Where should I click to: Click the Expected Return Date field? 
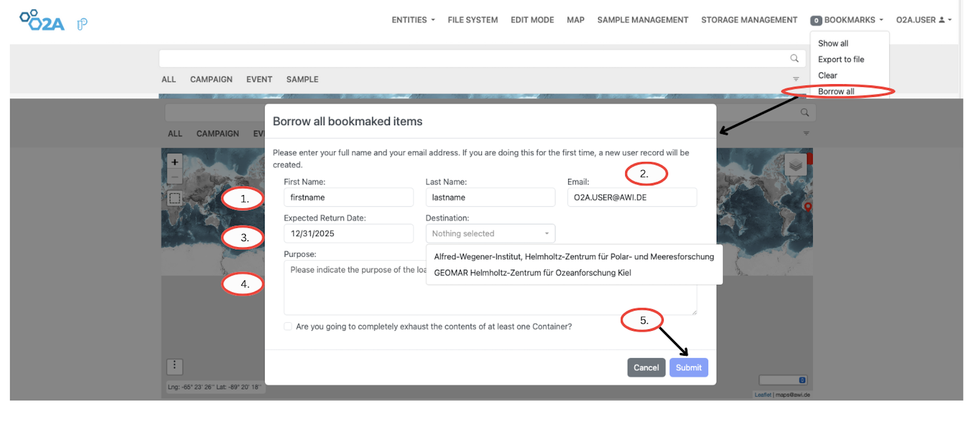point(348,234)
